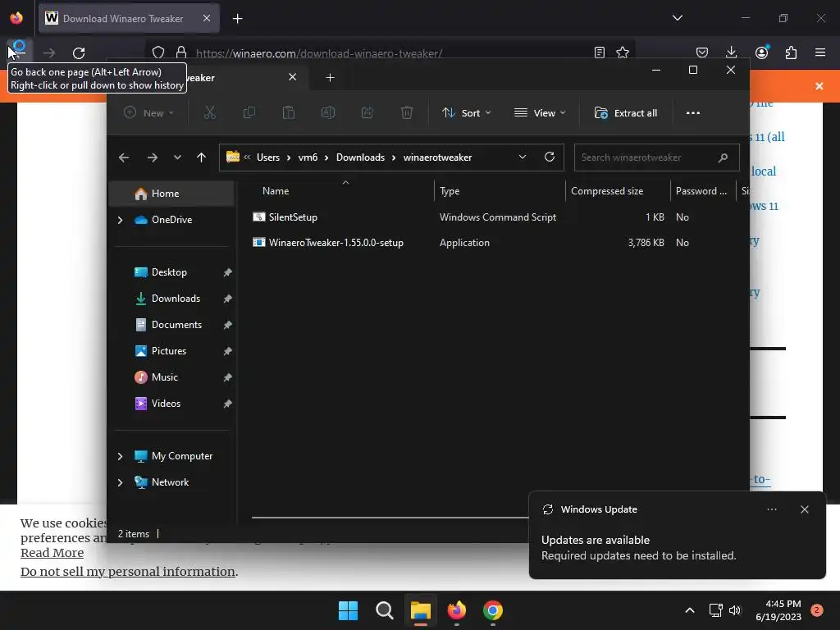Show hidden system tray icons
The width and height of the screenshot is (840, 630).
tap(689, 610)
